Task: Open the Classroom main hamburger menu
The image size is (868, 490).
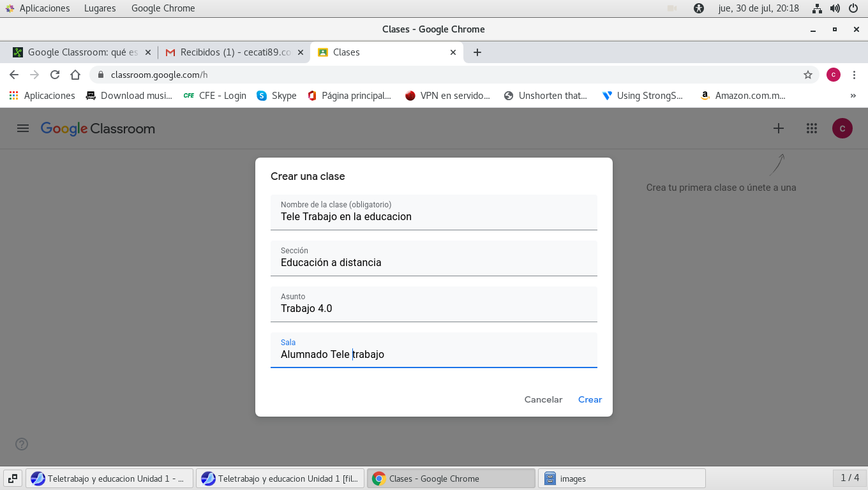Action: pyautogui.click(x=23, y=128)
